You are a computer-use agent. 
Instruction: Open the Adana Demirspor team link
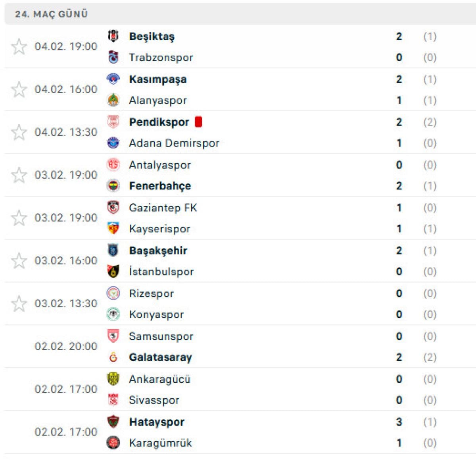(x=174, y=143)
